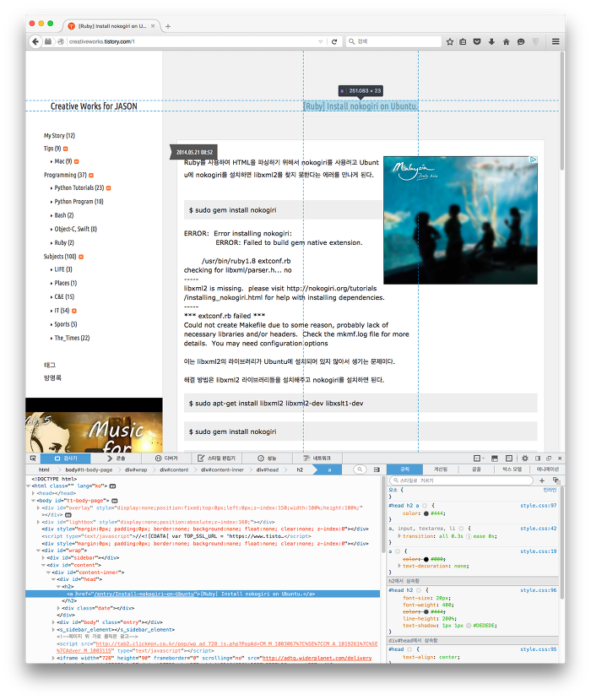Screen dimensions: 591x700
Task: Toggle selector highlighter for #head h2 a
Action: click(x=425, y=506)
